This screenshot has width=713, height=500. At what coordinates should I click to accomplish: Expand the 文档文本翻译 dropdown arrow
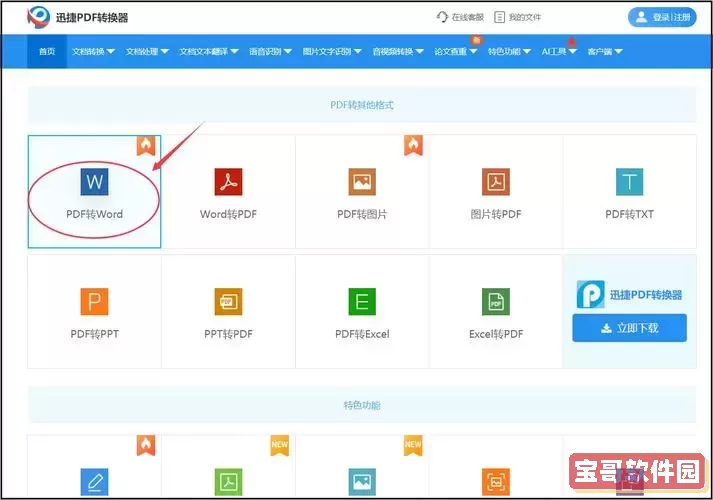234,51
